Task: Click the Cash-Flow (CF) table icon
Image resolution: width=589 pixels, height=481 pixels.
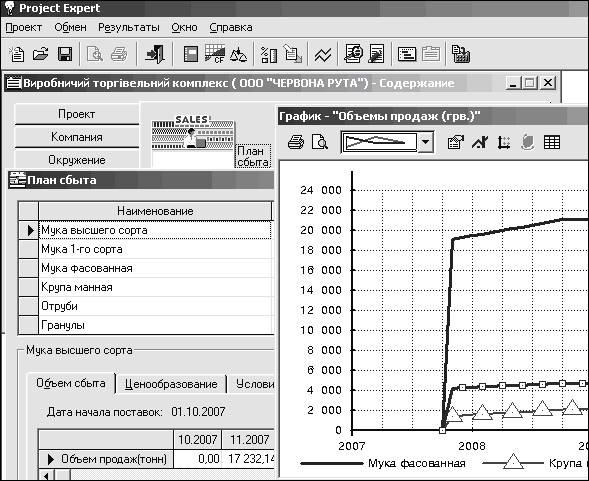Action: (x=215, y=54)
